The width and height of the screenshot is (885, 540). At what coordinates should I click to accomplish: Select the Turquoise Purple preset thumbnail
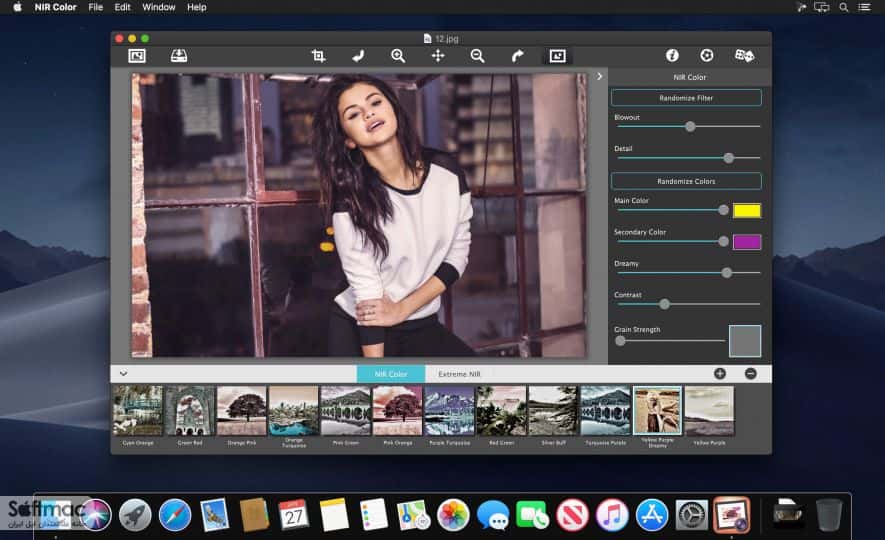[605, 411]
